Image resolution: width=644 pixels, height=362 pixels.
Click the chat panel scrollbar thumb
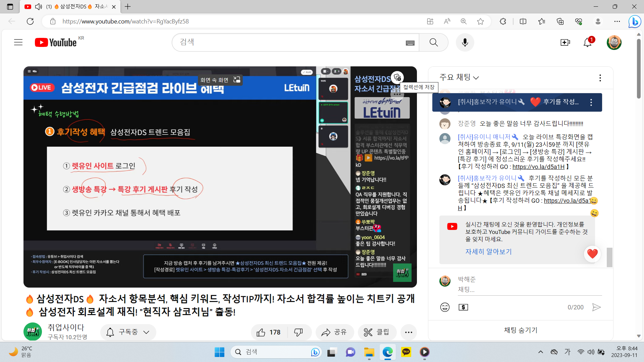(x=609, y=257)
